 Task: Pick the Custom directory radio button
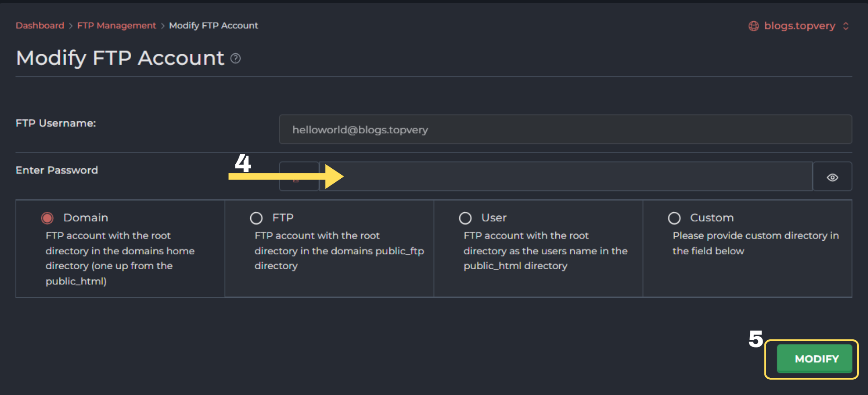pos(674,218)
